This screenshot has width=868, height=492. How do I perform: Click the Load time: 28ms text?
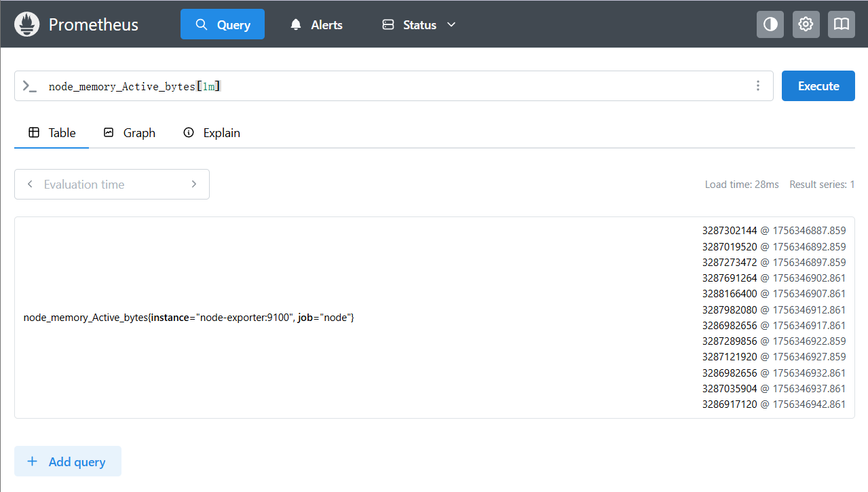tap(742, 185)
